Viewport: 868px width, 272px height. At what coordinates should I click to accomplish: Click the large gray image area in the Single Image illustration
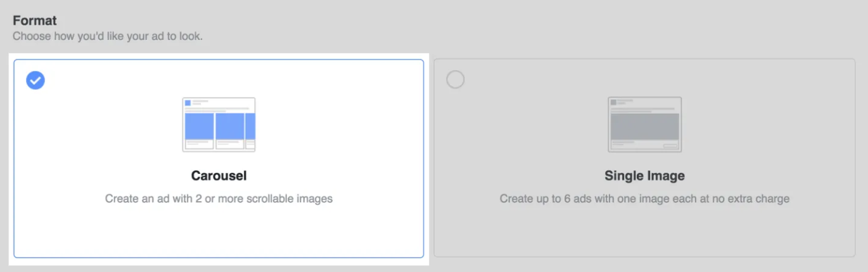[x=644, y=127]
